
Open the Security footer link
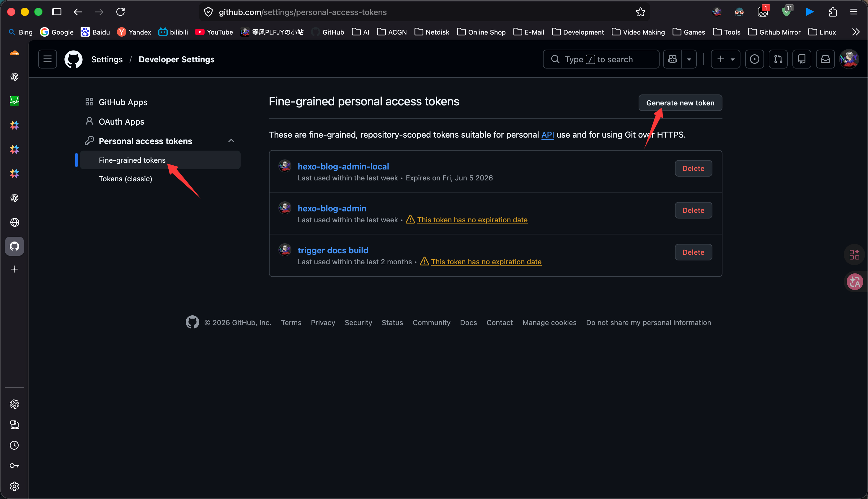point(358,322)
